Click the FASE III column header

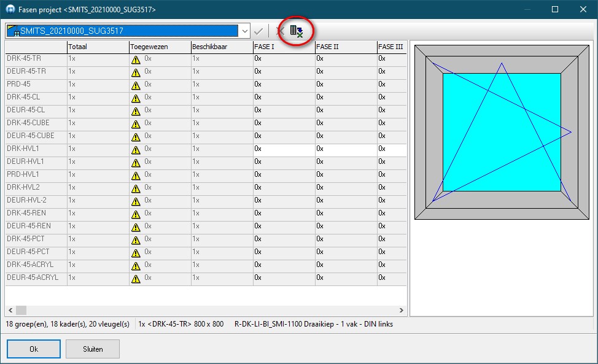click(392, 47)
